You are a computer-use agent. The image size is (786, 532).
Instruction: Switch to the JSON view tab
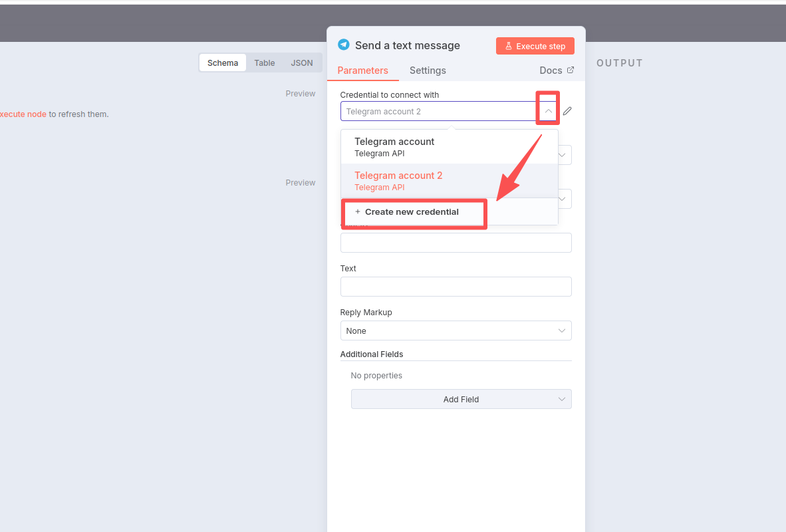click(302, 63)
